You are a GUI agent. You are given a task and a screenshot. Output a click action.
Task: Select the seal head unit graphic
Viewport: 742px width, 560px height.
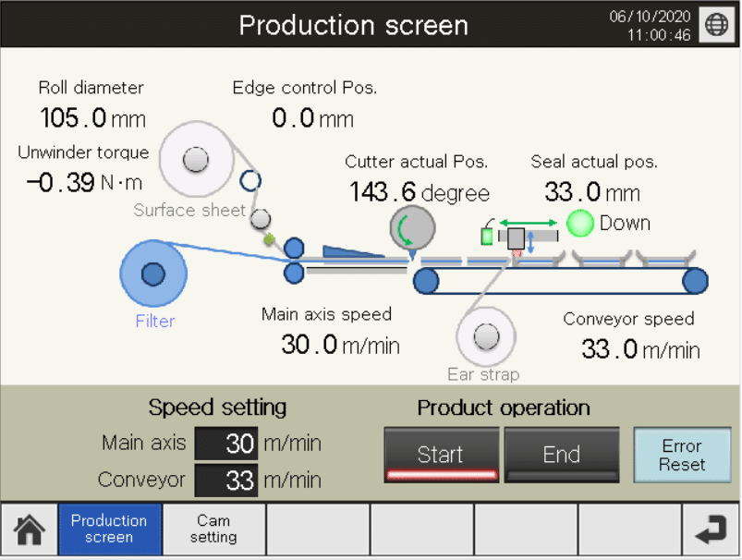(x=516, y=237)
